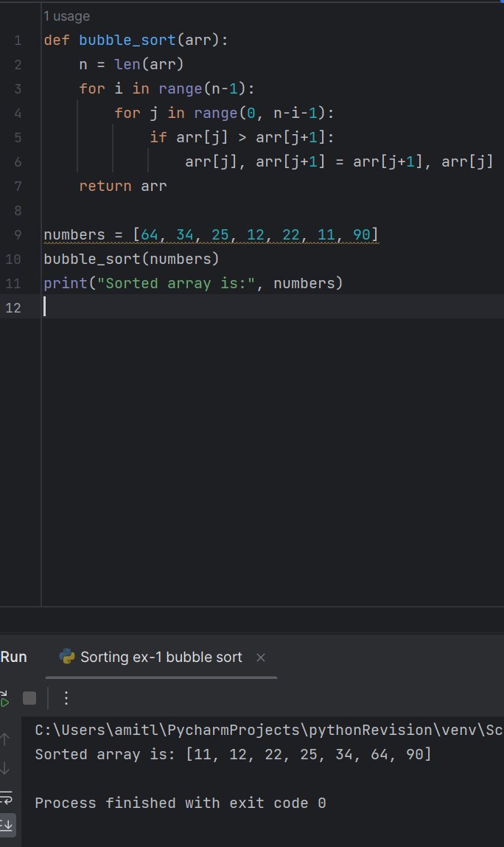Open the Run tool window title
504x847 pixels.
click(x=13, y=657)
